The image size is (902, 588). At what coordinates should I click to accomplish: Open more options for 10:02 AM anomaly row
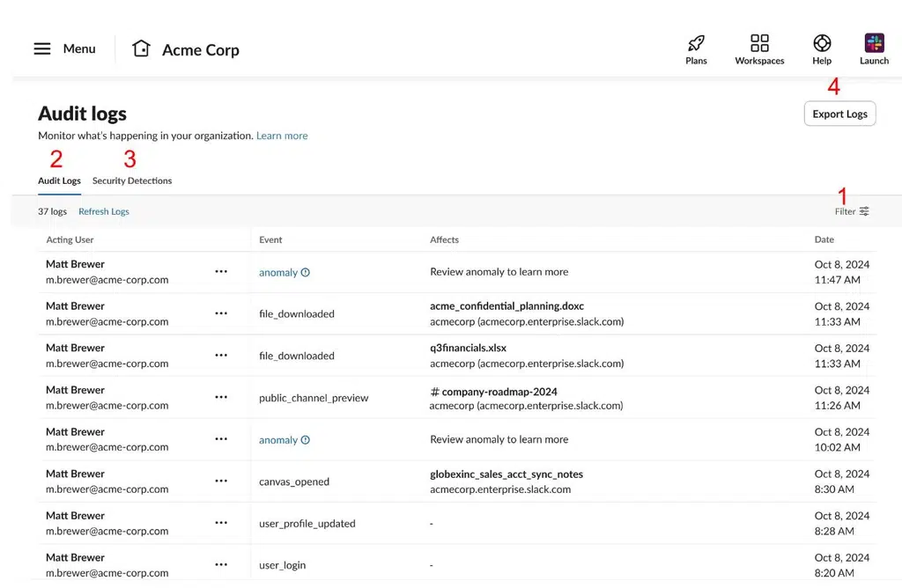pyautogui.click(x=221, y=439)
